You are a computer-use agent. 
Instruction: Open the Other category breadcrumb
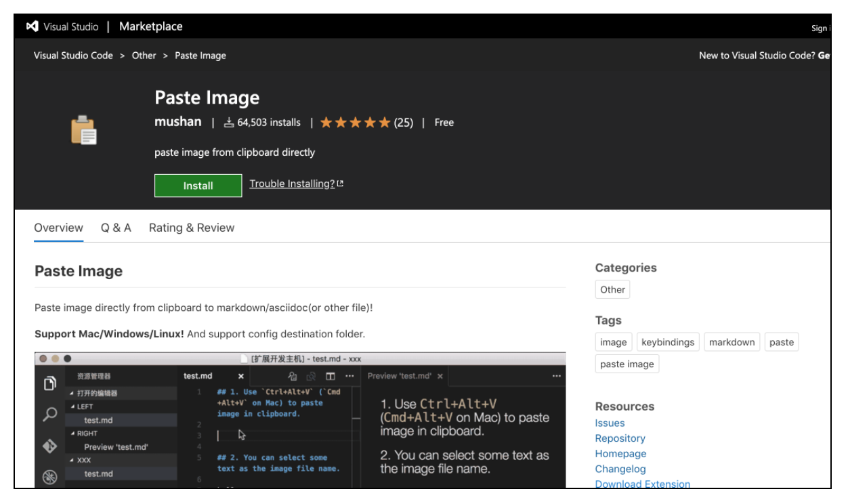tap(144, 56)
